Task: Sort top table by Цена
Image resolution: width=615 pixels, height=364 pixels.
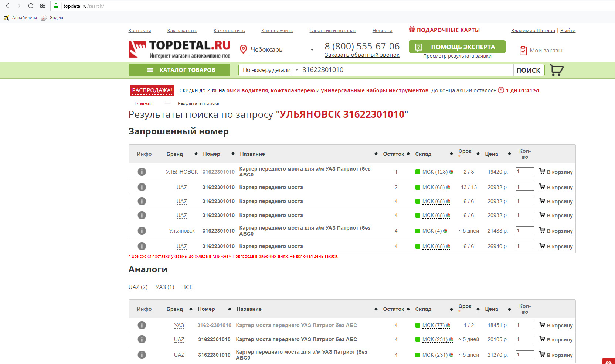Action: 509,154
